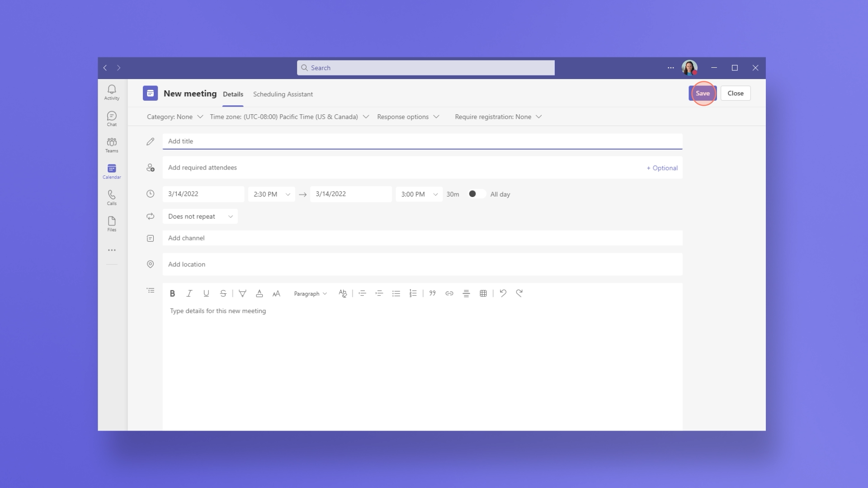Apply italic formatting
Image resolution: width=868 pixels, height=488 pixels.
189,293
